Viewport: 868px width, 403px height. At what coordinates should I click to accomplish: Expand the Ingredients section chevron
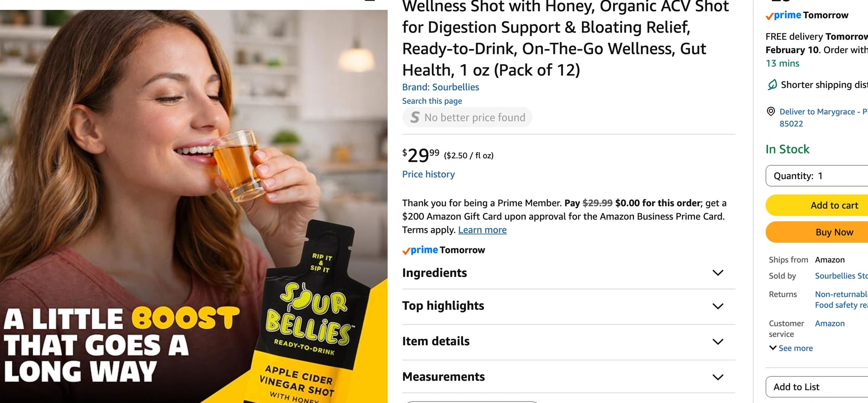pos(718,273)
